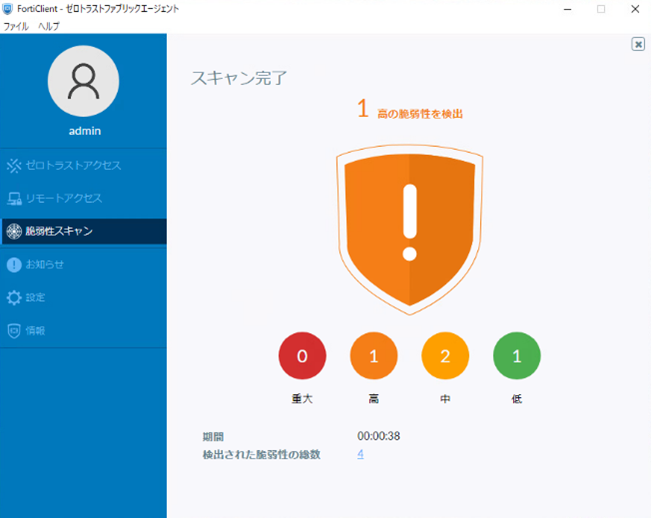This screenshot has width=651, height=518.
Task: Click the green 低 count circle
Action: coord(517,356)
